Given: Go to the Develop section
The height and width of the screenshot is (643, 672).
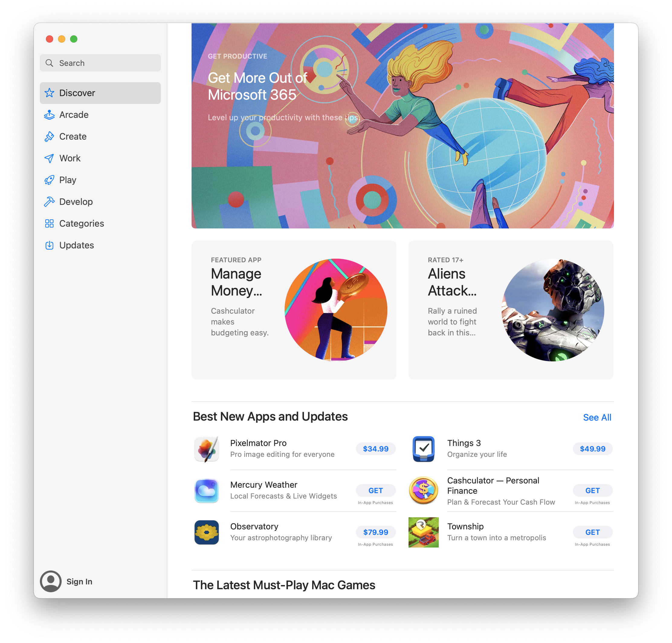Looking at the screenshot, I should click(x=100, y=202).
